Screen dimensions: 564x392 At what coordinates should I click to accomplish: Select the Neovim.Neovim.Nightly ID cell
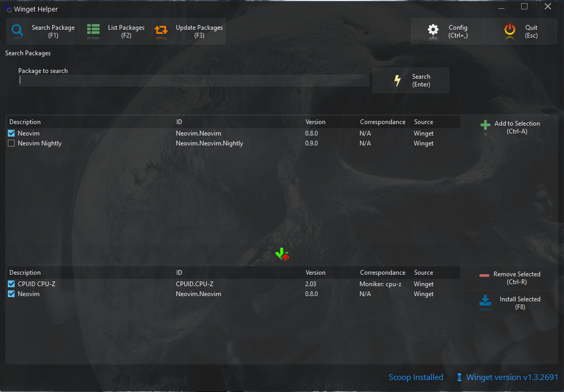[x=209, y=143]
